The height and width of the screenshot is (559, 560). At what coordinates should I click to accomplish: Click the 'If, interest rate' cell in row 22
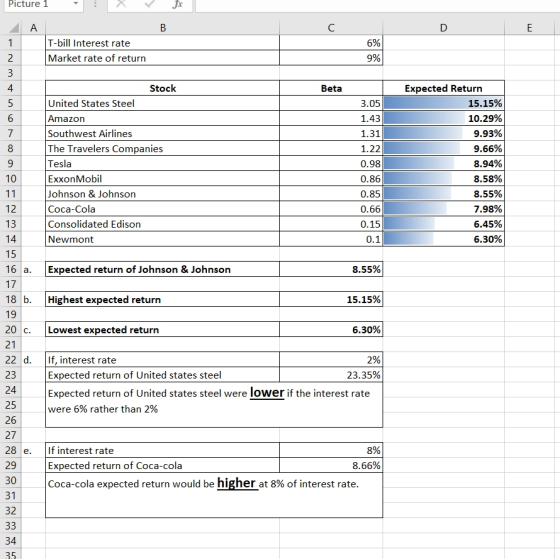(x=162, y=360)
